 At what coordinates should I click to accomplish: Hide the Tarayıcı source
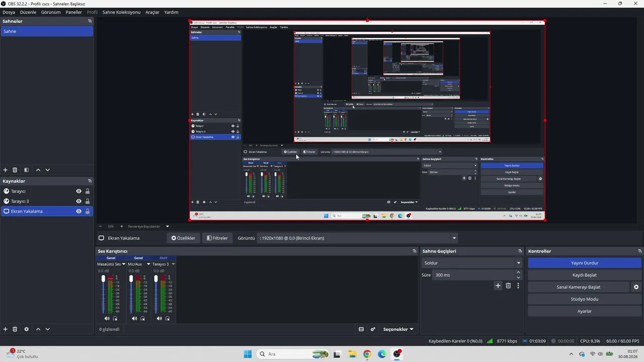(78, 191)
